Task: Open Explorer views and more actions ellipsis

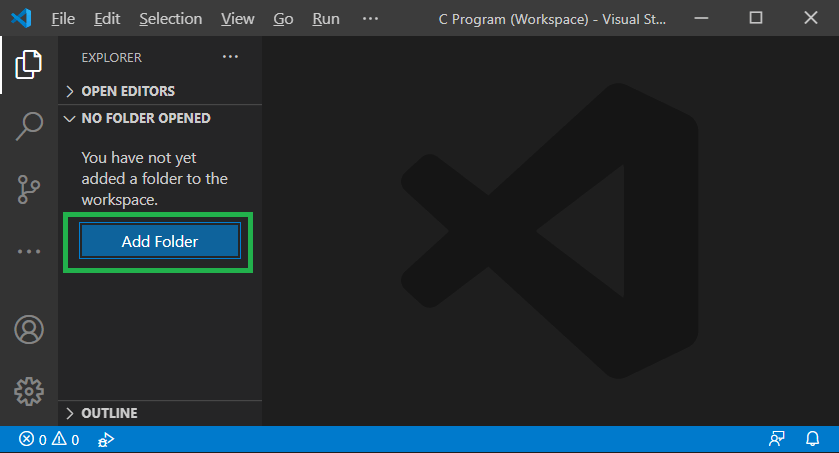Action: (231, 57)
